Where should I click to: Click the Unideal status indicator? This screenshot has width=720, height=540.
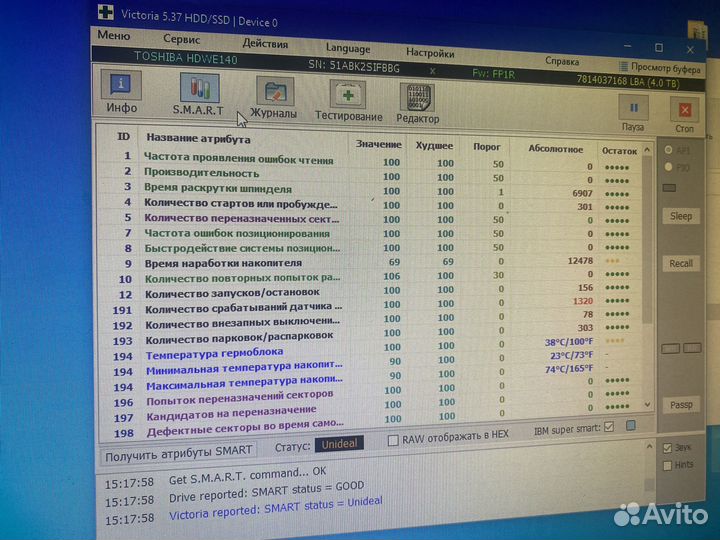[x=339, y=444]
